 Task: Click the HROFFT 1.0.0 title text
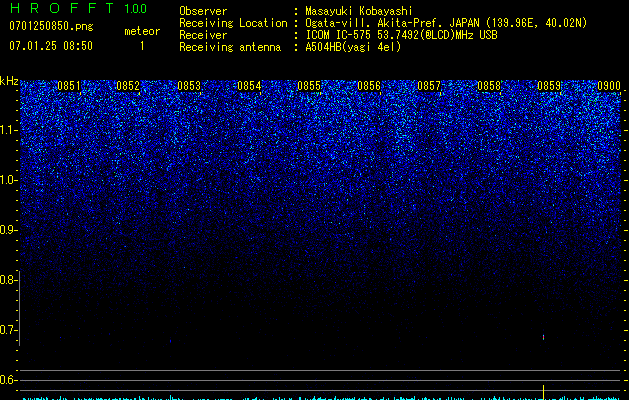tap(78, 8)
